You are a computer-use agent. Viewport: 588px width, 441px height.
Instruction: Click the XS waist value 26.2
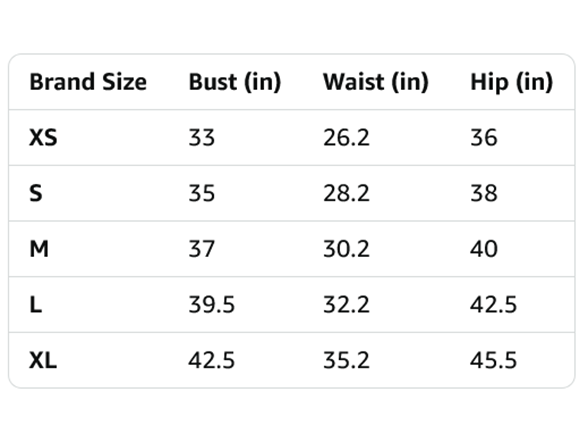click(346, 137)
